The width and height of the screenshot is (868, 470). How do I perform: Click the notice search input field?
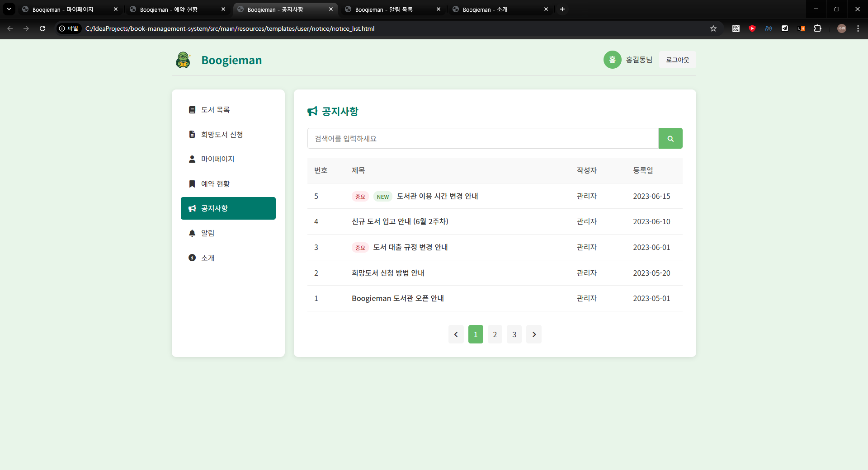(482, 138)
